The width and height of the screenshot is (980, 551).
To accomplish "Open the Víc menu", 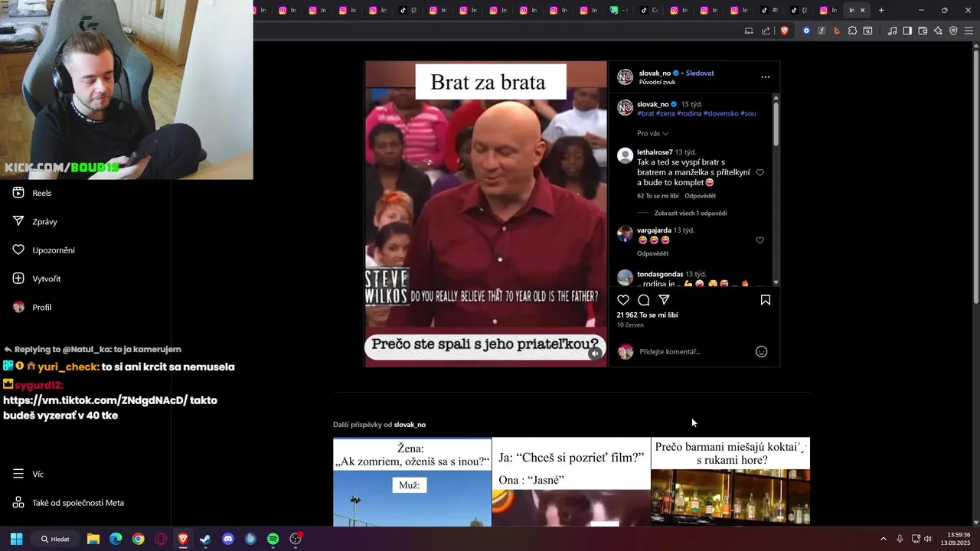I will click(x=28, y=474).
